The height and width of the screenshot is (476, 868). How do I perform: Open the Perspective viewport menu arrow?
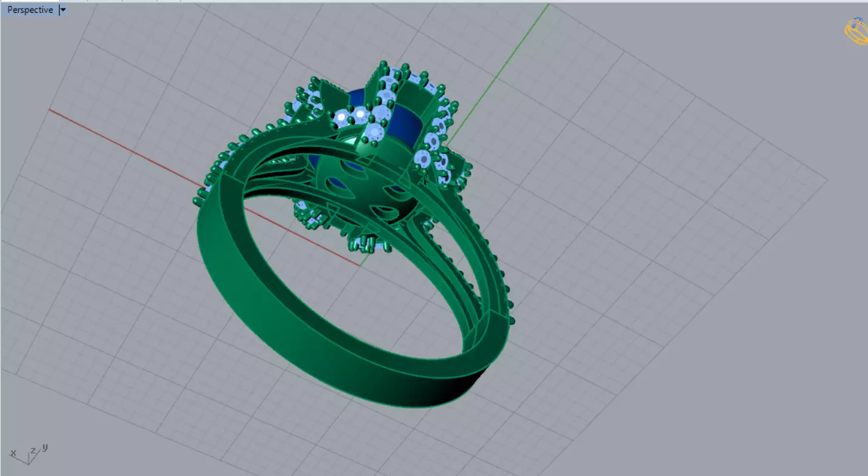pos(63,10)
